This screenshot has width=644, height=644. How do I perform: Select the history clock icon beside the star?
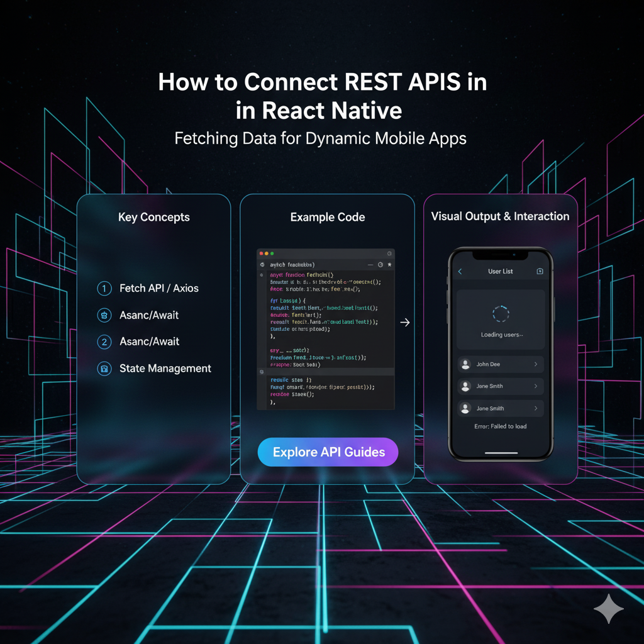pyautogui.click(x=380, y=265)
